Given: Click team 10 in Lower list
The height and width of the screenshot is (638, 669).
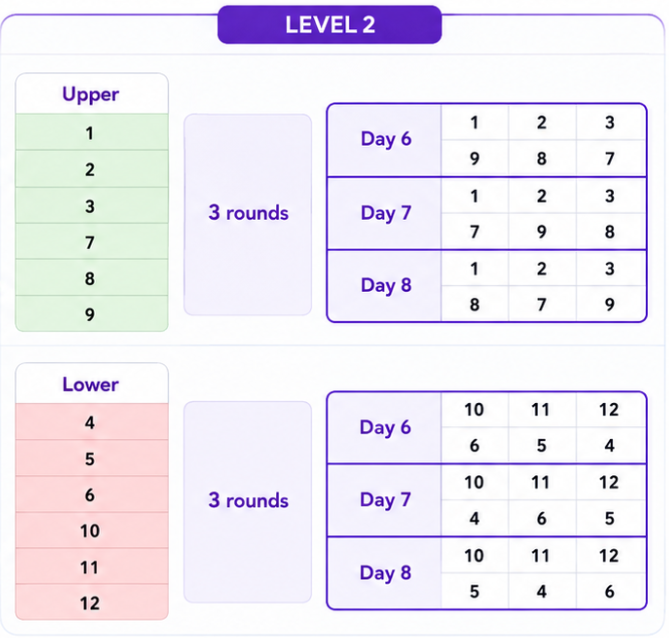Looking at the screenshot, I should (92, 530).
